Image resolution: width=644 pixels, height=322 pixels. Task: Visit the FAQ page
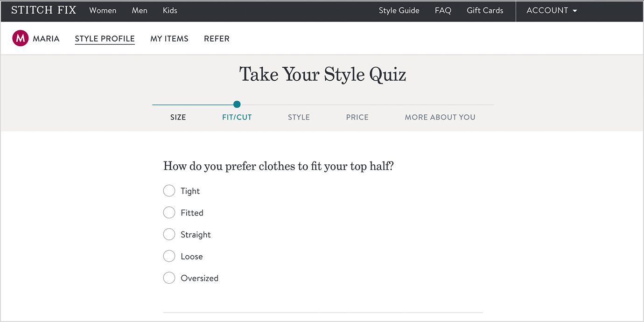click(443, 10)
